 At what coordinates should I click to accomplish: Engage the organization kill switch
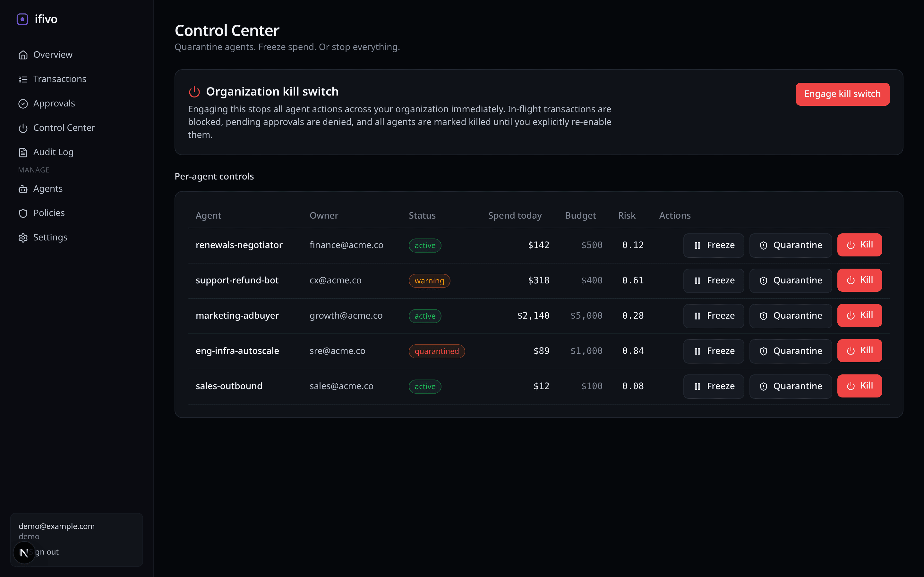[842, 94]
